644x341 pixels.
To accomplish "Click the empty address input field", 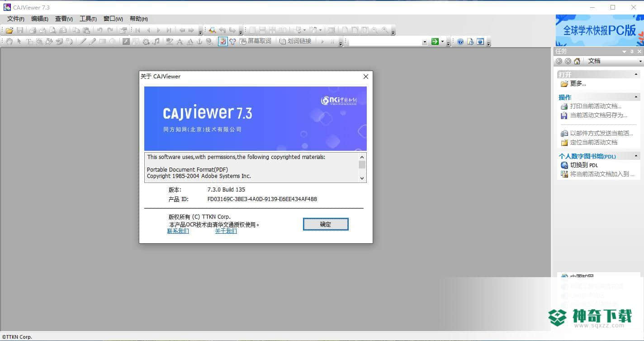I will (x=384, y=42).
